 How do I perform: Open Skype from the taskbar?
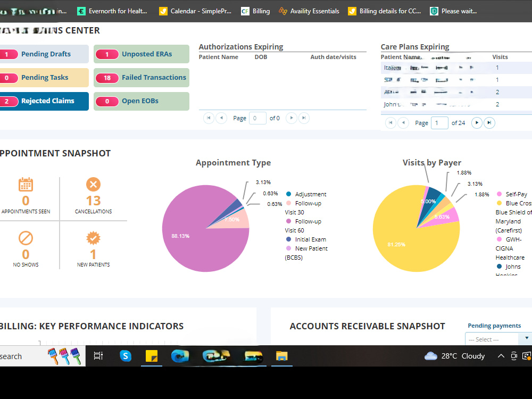(126, 356)
